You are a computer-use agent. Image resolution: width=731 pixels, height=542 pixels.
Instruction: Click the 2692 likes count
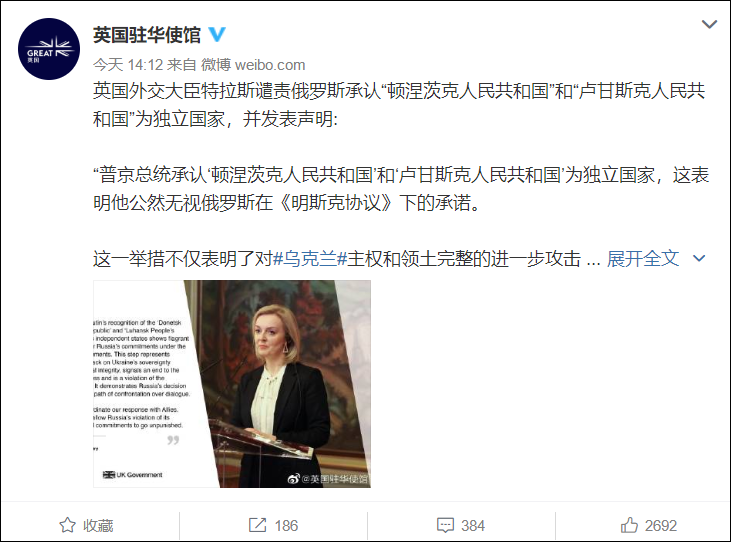point(661,526)
